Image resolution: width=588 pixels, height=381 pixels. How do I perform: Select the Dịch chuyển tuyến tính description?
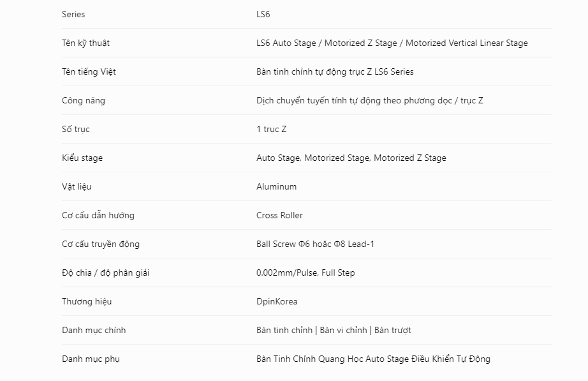click(x=370, y=101)
